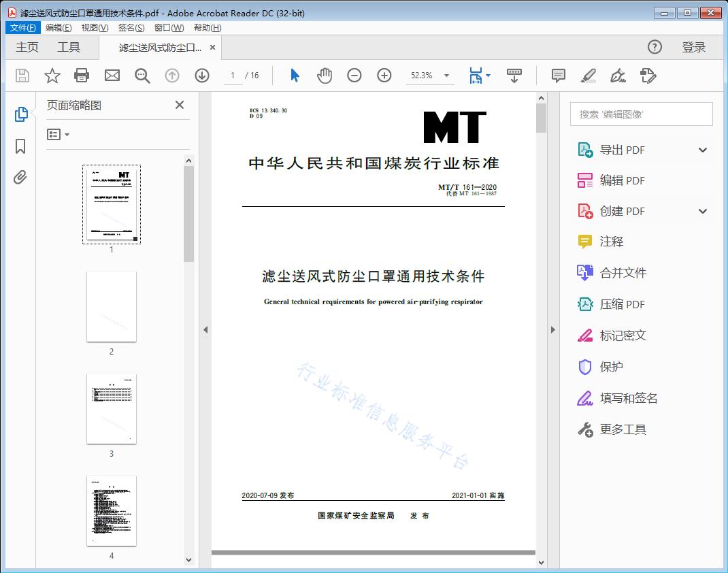
Task: Select the highlighter tool
Action: 588,76
